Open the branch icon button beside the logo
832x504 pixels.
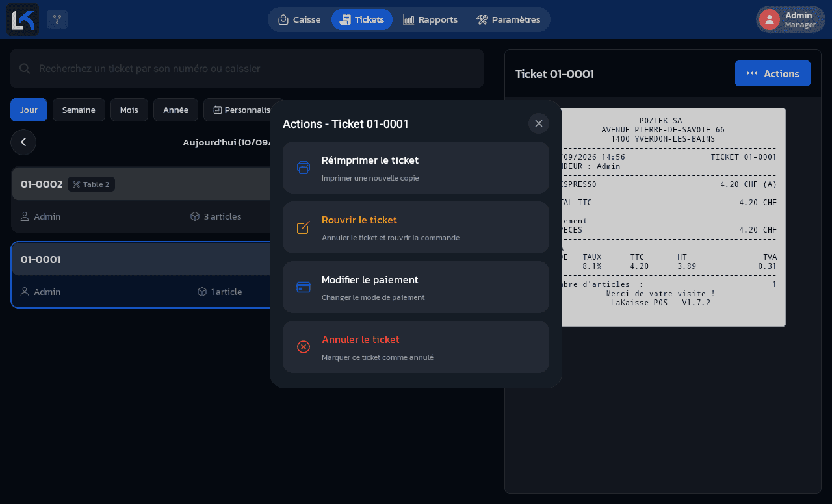(x=57, y=19)
